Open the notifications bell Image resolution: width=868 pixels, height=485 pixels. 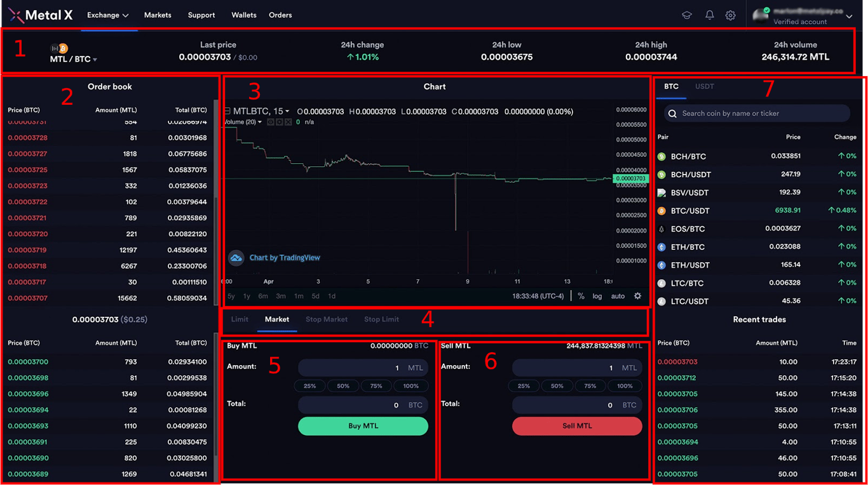[x=709, y=15]
